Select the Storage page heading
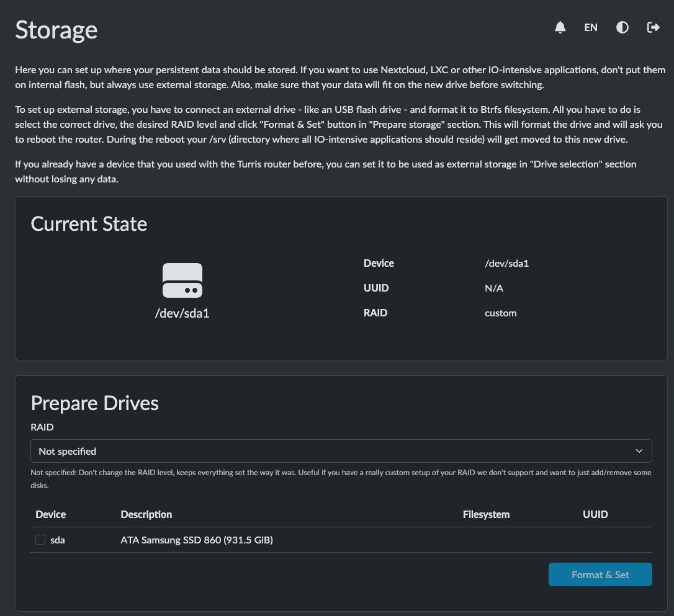674x616 pixels. [x=56, y=30]
